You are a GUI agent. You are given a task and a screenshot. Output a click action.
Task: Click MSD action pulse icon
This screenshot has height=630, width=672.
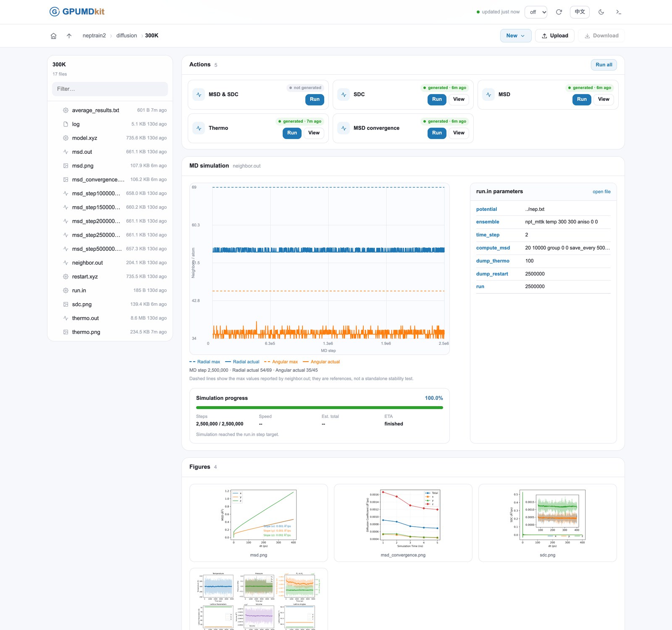pyautogui.click(x=488, y=94)
